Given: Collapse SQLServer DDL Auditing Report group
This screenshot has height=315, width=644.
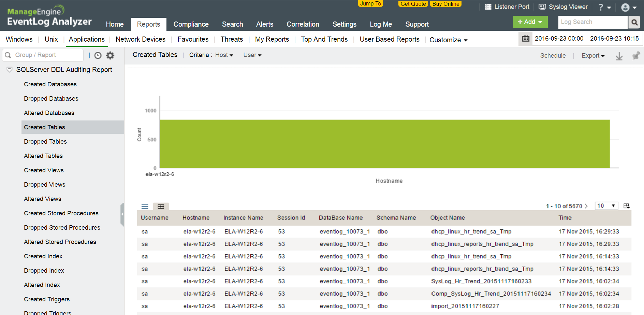Looking at the screenshot, I should point(10,70).
